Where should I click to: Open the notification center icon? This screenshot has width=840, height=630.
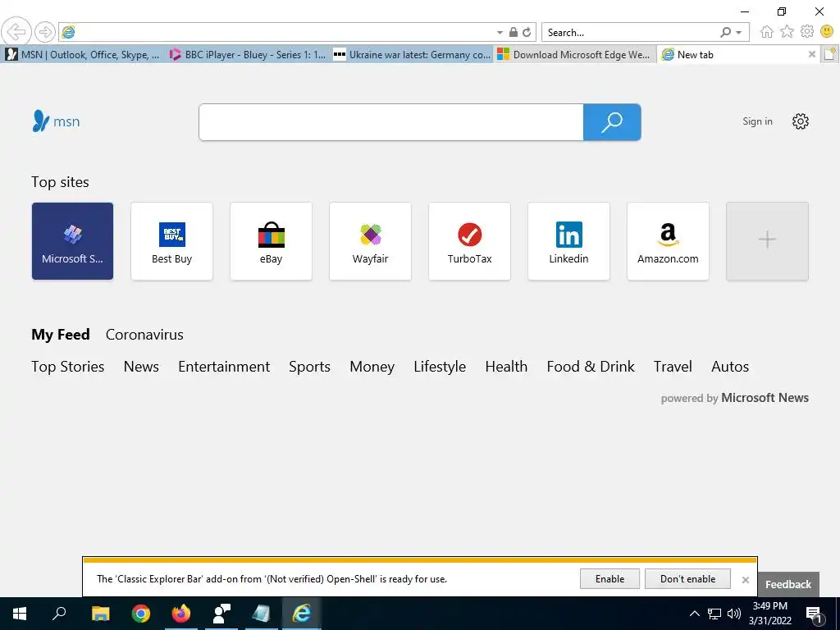[x=815, y=614]
